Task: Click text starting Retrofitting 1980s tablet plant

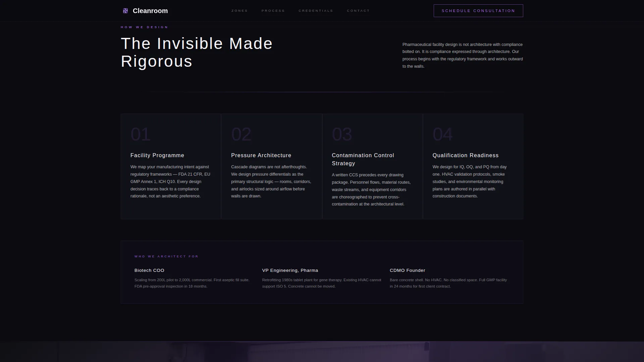Action: (x=322, y=283)
